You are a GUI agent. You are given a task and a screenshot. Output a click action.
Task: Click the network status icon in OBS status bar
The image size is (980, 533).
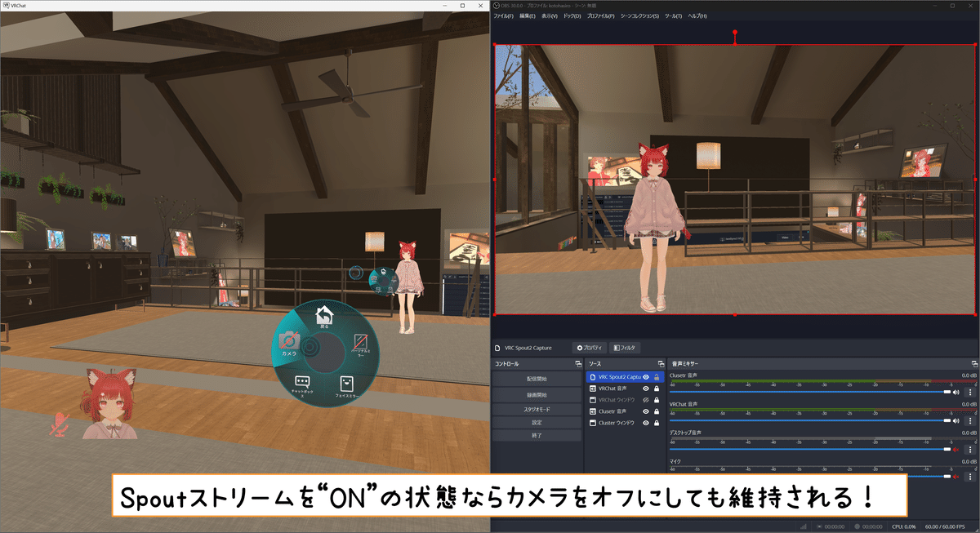802,526
